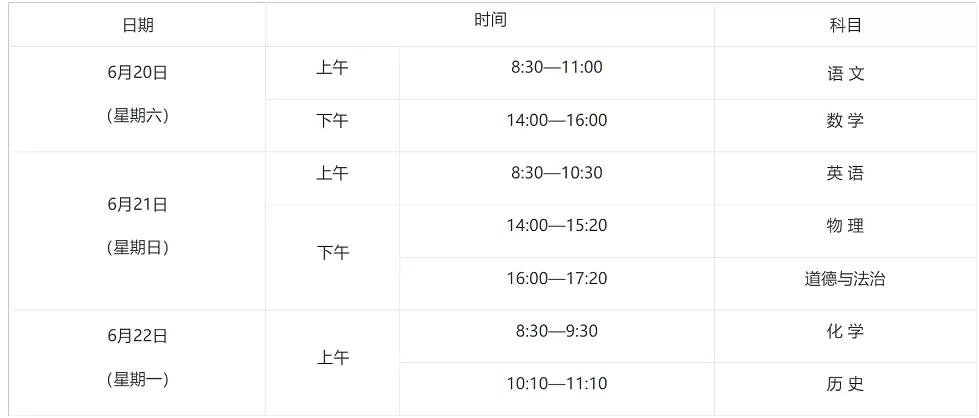Click the 10:10—11:10 time cell

pyautogui.click(x=556, y=383)
